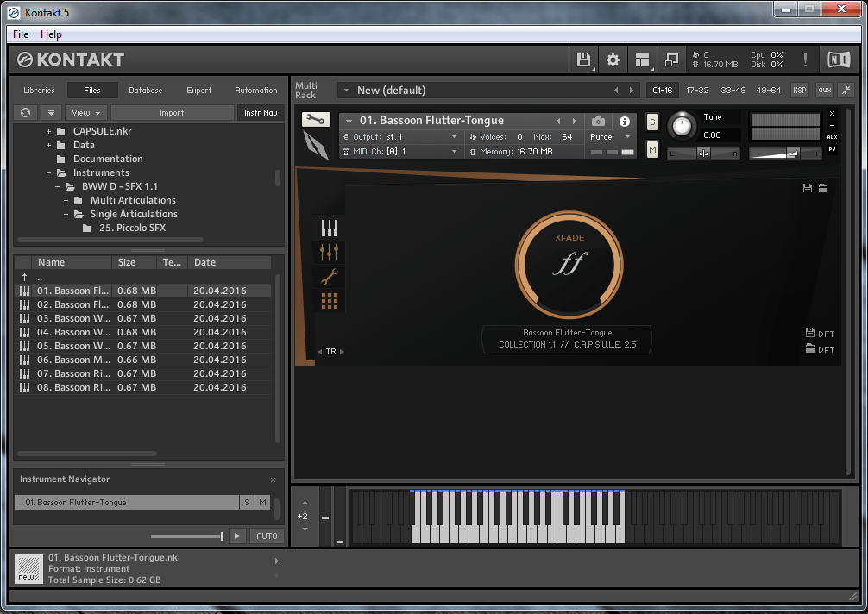Select rack page 33-48
868x614 pixels.
point(733,91)
